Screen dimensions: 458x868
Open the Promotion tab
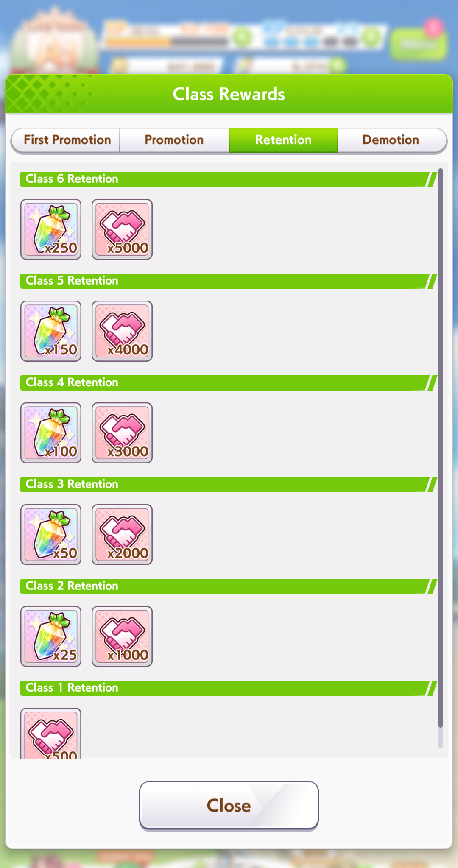click(174, 140)
